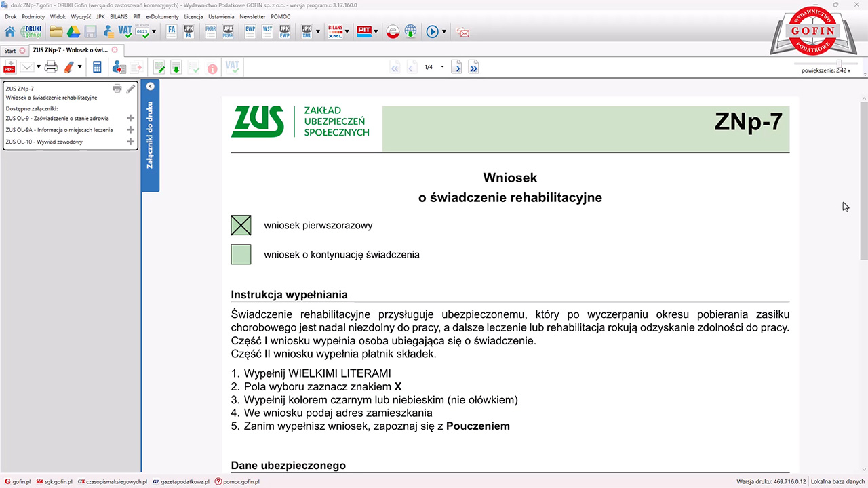Screen dimensions: 868x488
Task: Export the form with the PDF icon
Action: [10, 66]
